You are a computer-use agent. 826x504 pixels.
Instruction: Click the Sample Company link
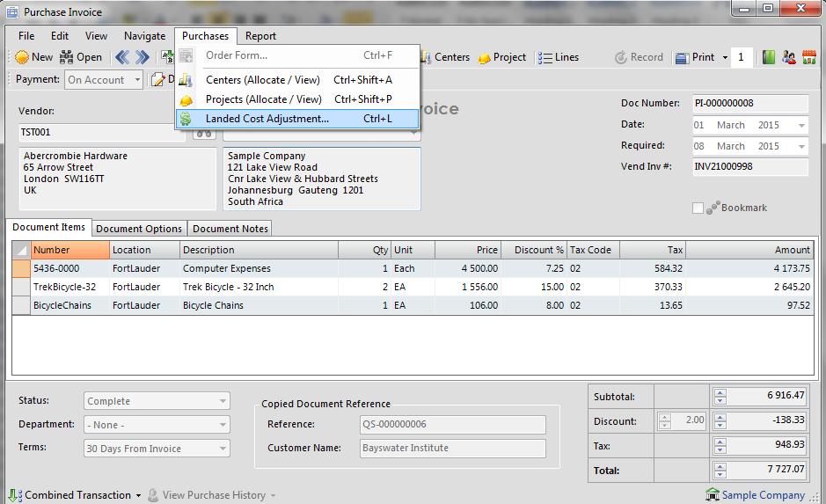pos(763,495)
